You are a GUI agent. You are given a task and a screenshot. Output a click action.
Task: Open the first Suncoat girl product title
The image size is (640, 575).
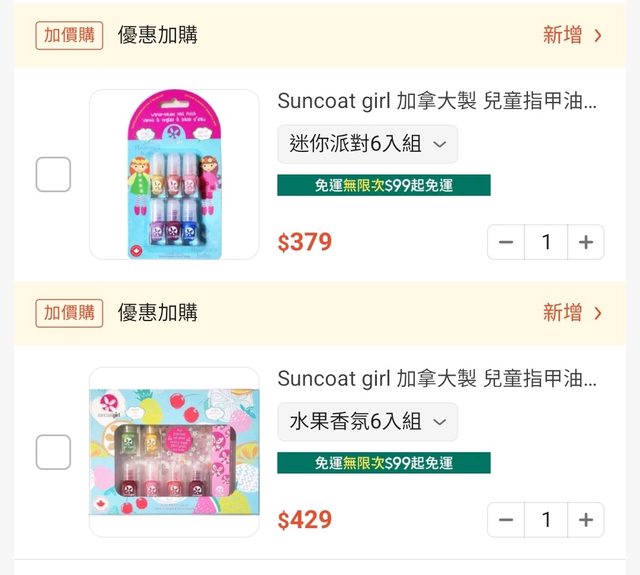[437, 101]
